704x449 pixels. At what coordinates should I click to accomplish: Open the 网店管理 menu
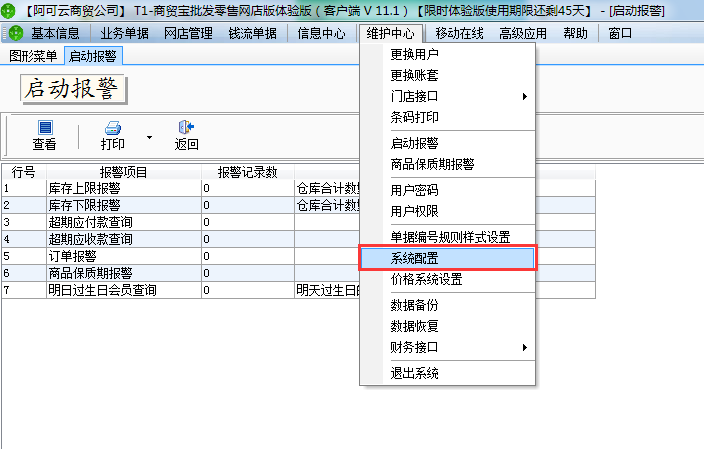pos(189,33)
